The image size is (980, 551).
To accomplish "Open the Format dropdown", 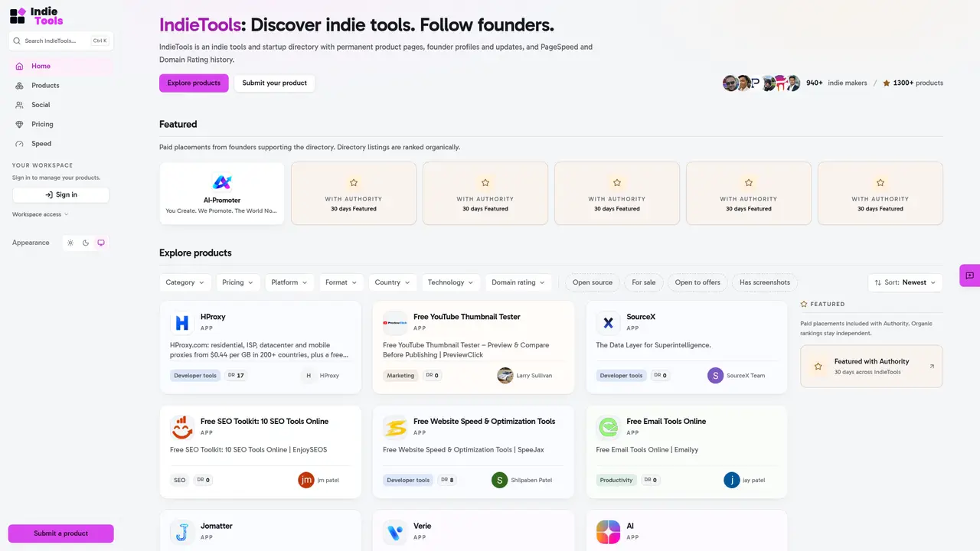I will tap(341, 282).
